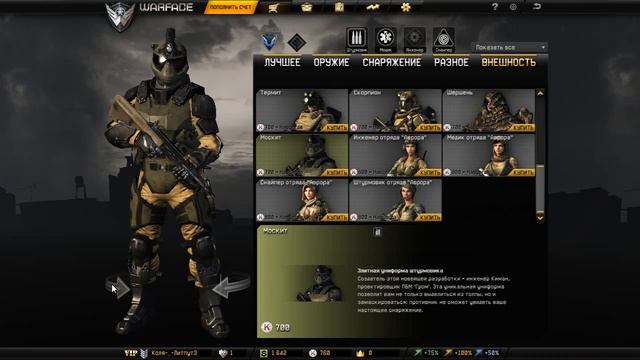Rotate the character with the right rotation arrow
The width and height of the screenshot is (640, 360).
point(231,287)
